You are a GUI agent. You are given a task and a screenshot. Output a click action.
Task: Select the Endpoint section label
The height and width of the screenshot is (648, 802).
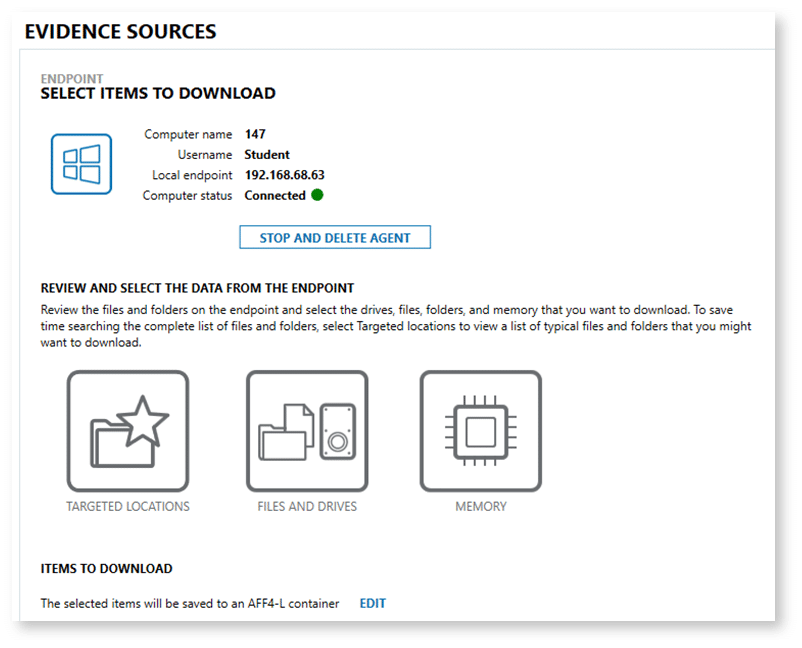tap(72, 77)
